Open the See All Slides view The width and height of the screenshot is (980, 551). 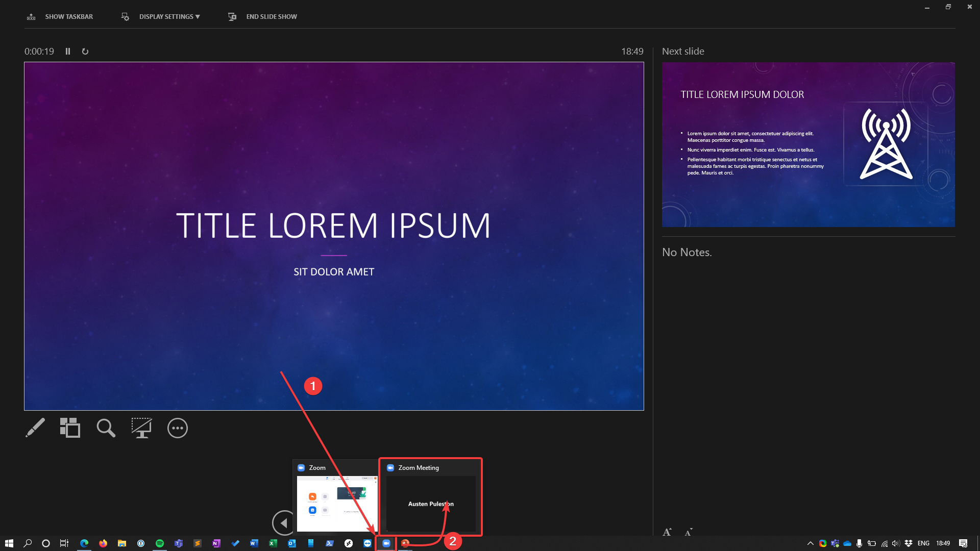point(70,428)
